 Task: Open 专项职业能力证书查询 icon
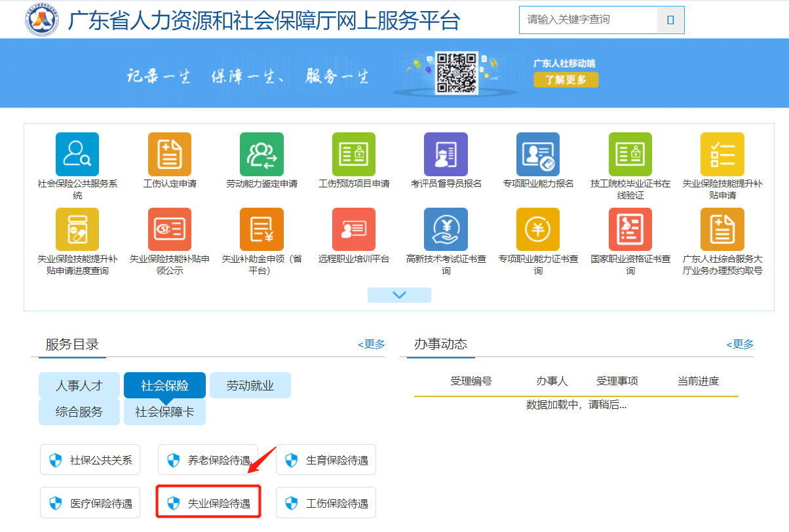pyautogui.click(x=538, y=230)
